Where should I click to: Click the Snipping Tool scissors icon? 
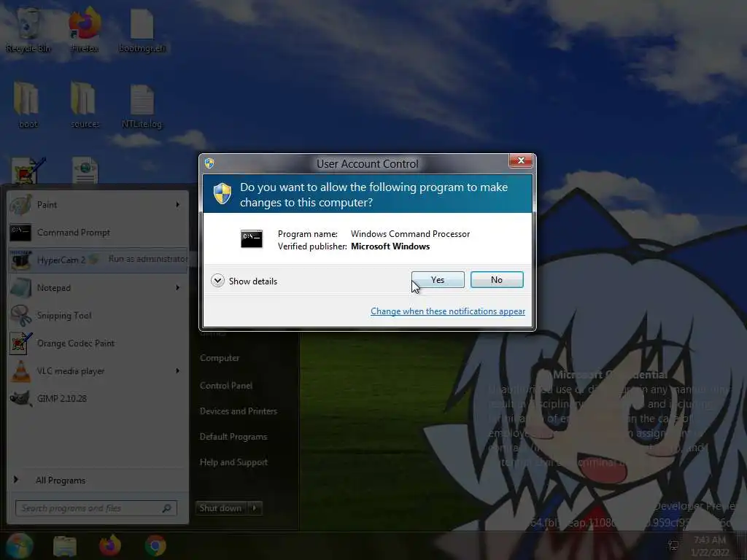21,315
